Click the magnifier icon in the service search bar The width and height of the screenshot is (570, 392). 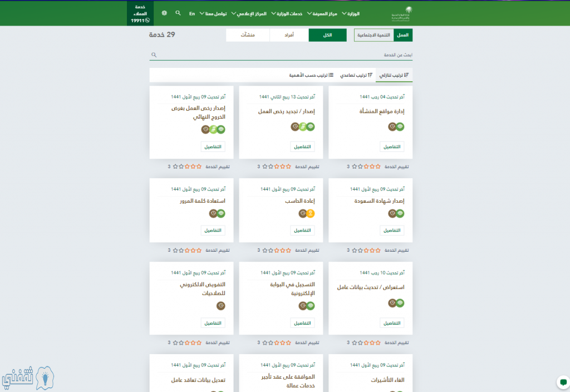coord(154,55)
